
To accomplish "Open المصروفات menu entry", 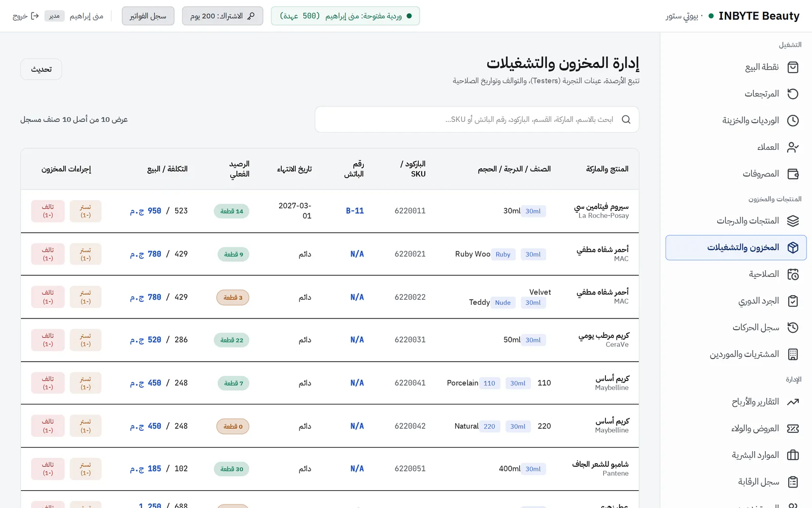I will [x=736, y=174].
